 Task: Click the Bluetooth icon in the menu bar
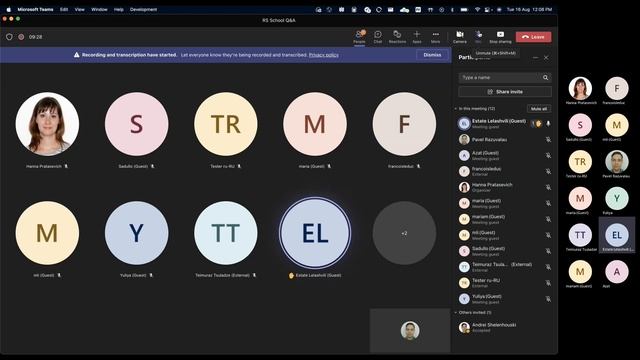point(452,9)
